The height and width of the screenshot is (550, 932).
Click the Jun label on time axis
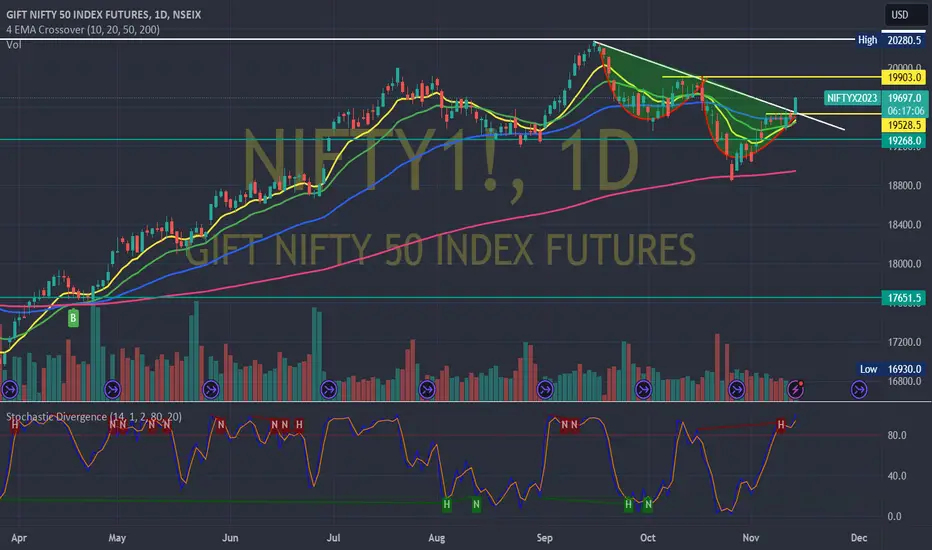pos(230,538)
